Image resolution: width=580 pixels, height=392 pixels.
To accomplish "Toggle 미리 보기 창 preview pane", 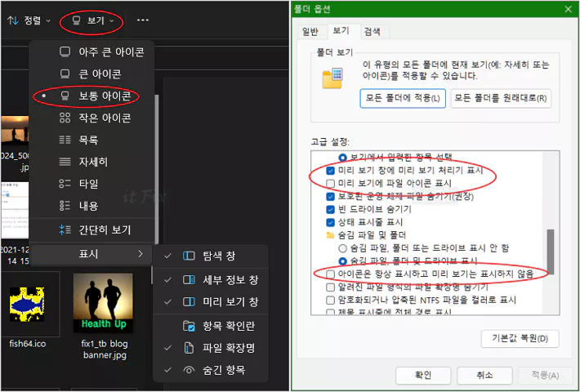I will pos(211,302).
